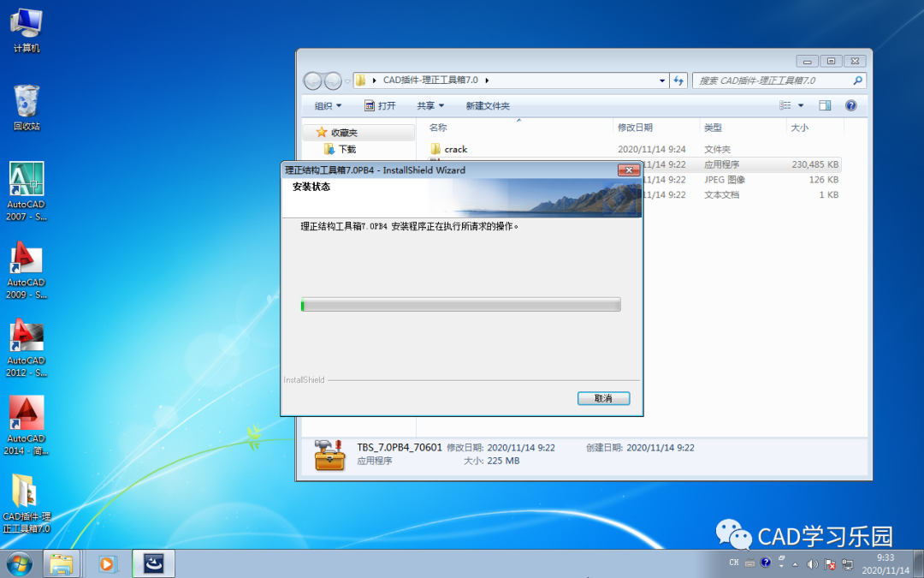Open the Explorer taskbar button
The image size is (924, 578).
61,563
